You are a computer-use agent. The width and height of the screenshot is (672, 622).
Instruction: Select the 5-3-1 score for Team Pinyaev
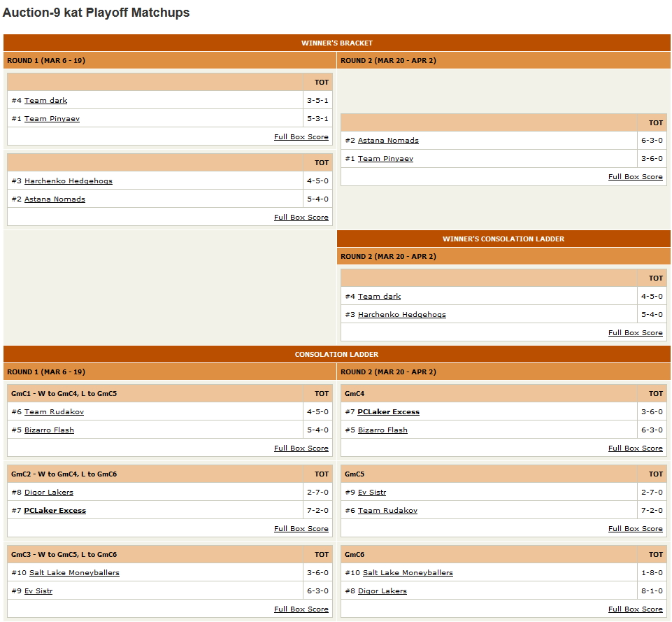[x=317, y=119]
